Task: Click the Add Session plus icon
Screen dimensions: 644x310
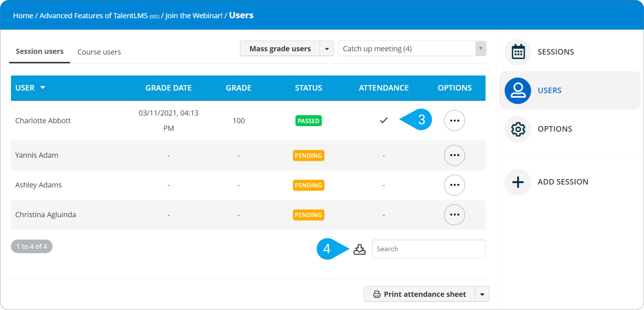Action: (518, 182)
